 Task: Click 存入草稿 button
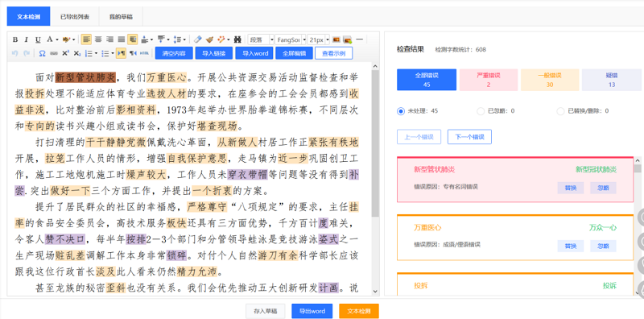[x=266, y=311]
